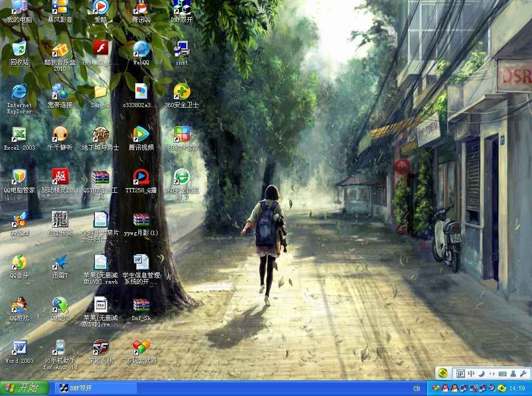Select QSYOU连发工具 archive

click(100, 184)
